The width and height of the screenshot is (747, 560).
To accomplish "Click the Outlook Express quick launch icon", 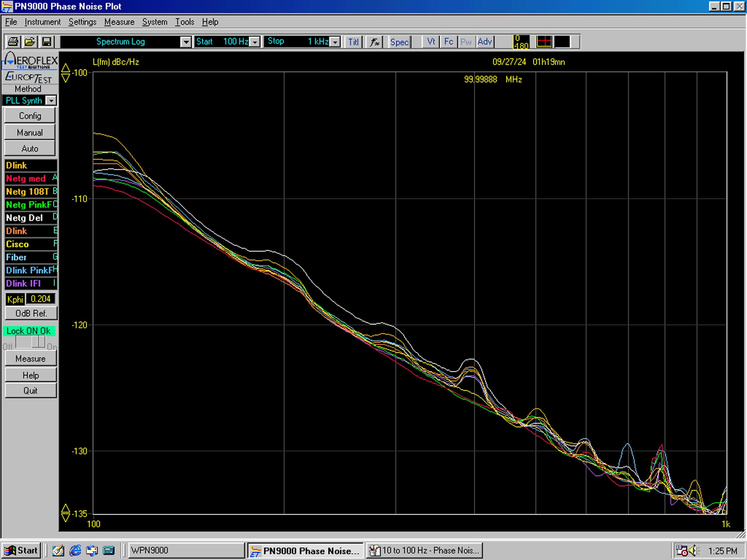I will click(x=92, y=550).
